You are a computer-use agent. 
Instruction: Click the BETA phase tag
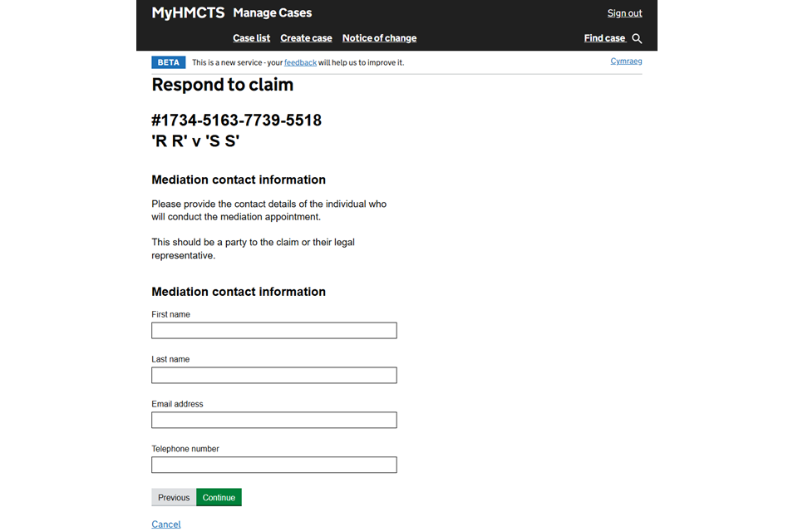[168, 62]
